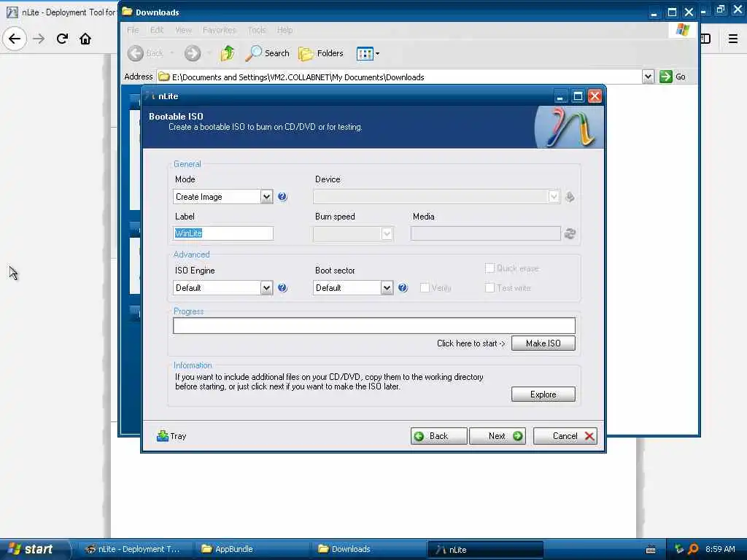
Task: Click Explorer Up folder icon
Action: pyautogui.click(x=228, y=53)
